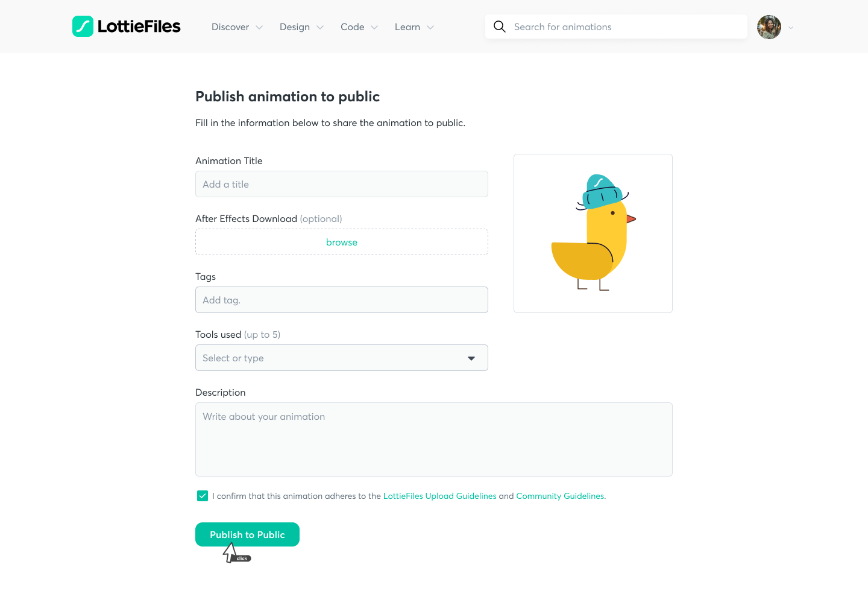
Task: Focus the Animation Title field
Action: click(342, 184)
